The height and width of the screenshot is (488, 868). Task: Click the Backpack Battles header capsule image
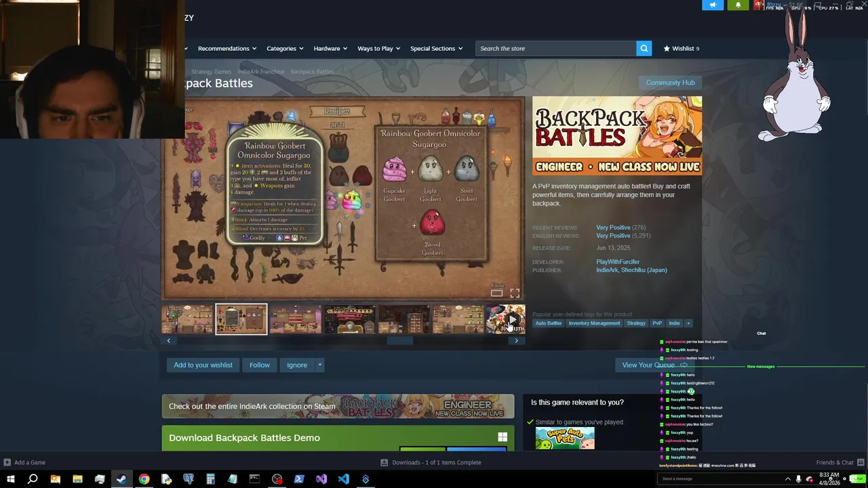point(617,136)
